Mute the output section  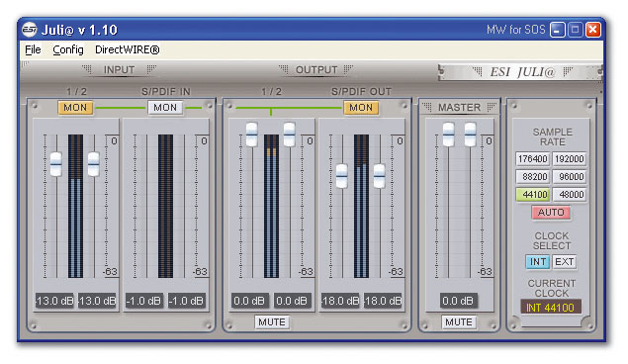tap(272, 321)
